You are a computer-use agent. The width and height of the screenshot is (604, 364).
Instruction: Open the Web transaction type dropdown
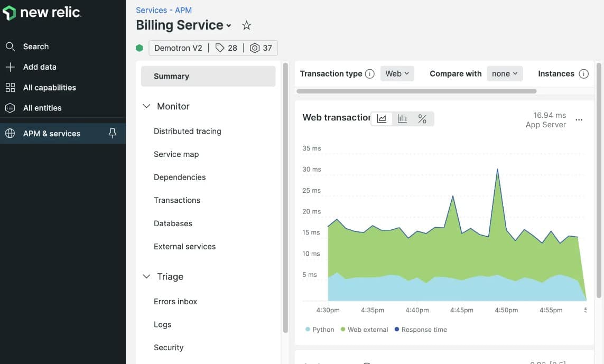tap(397, 74)
